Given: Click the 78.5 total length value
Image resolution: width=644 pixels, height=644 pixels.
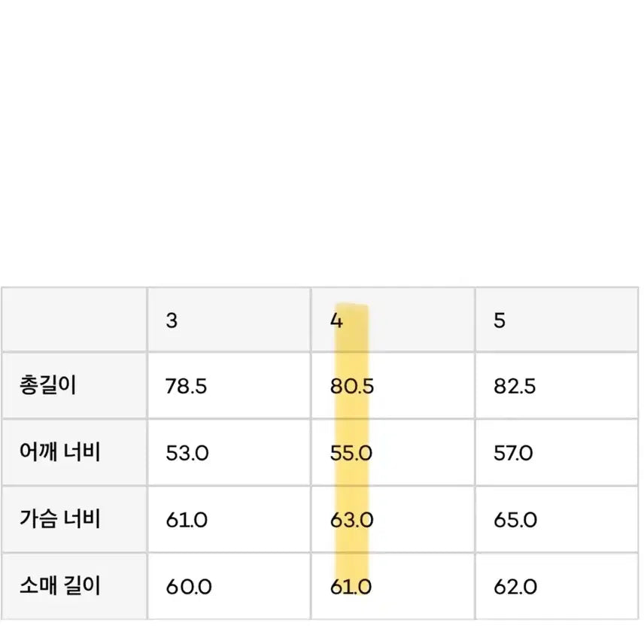Looking at the screenshot, I should pyautogui.click(x=186, y=387).
